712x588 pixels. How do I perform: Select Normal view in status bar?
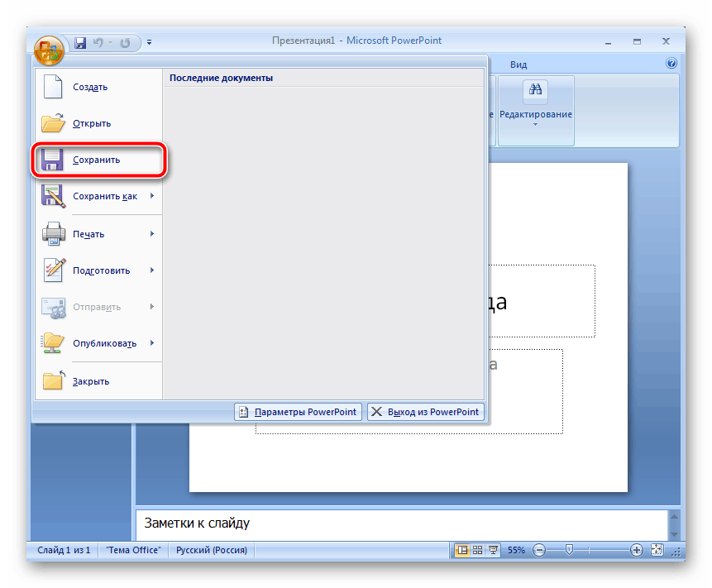coord(462,550)
